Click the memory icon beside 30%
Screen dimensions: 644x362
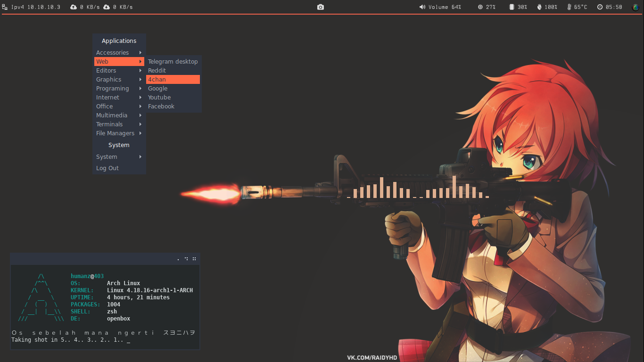click(x=512, y=7)
